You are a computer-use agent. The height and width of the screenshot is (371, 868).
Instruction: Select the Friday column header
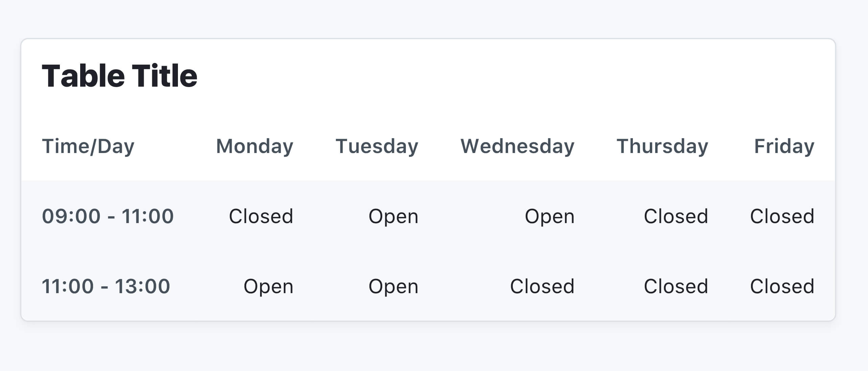point(784,146)
